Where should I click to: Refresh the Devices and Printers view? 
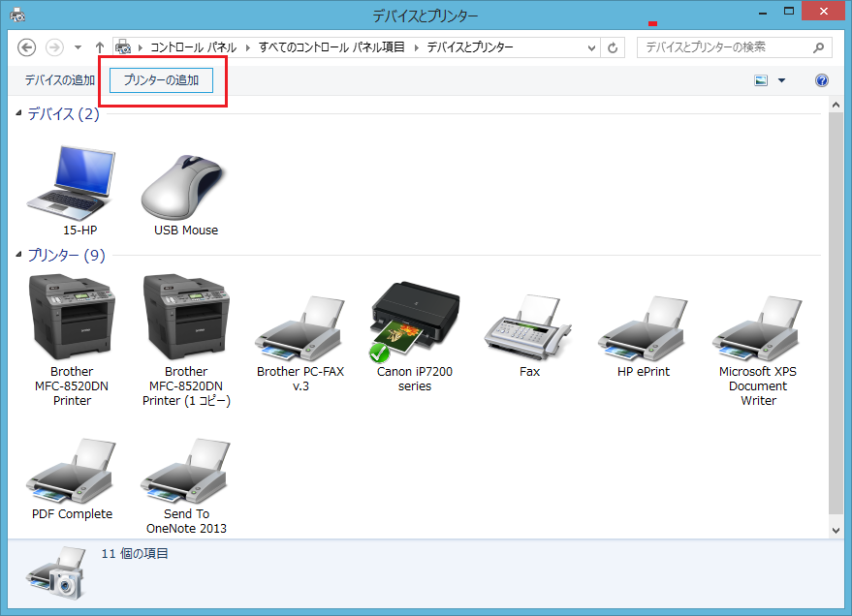[x=613, y=47]
